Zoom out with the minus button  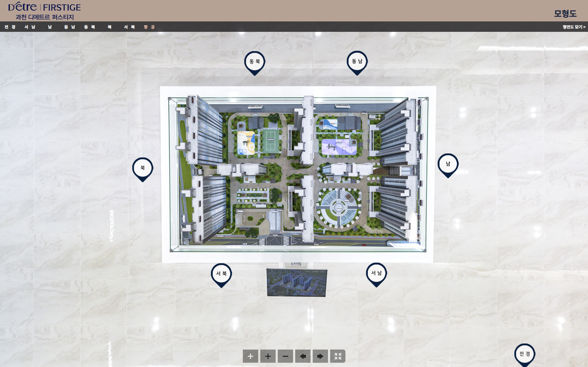[x=285, y=356]
